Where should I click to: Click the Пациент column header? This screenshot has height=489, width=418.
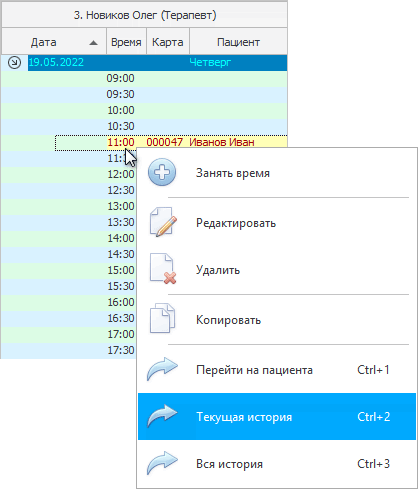pos(238,41)
